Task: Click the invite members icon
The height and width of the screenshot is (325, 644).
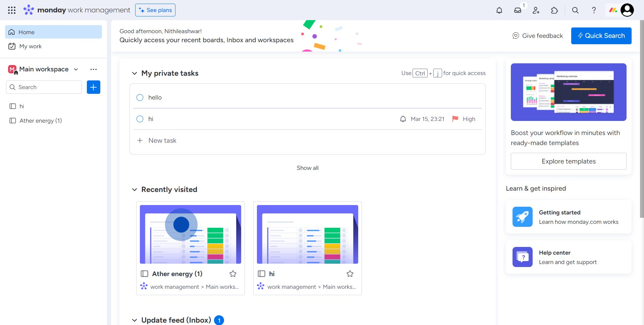Action: tap(536, 10)
